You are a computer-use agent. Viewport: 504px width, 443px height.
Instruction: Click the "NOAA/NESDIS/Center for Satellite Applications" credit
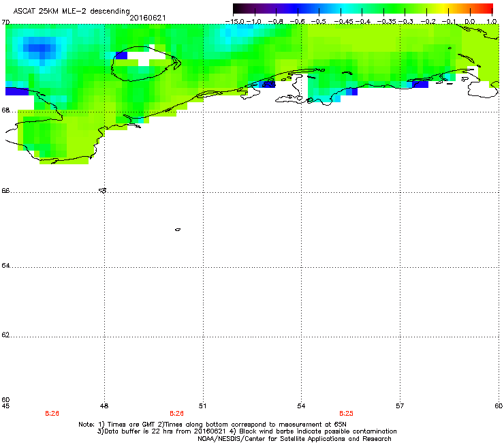294,439
